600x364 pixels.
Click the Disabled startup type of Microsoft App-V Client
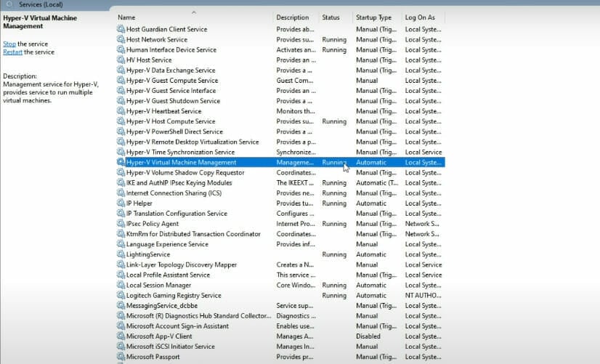click(x=368, y=336)
